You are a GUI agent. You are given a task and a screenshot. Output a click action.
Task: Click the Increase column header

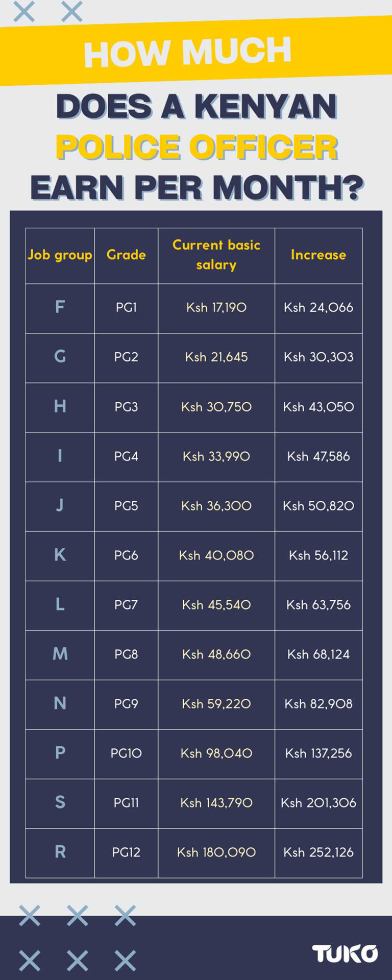(x=318, y=255)
